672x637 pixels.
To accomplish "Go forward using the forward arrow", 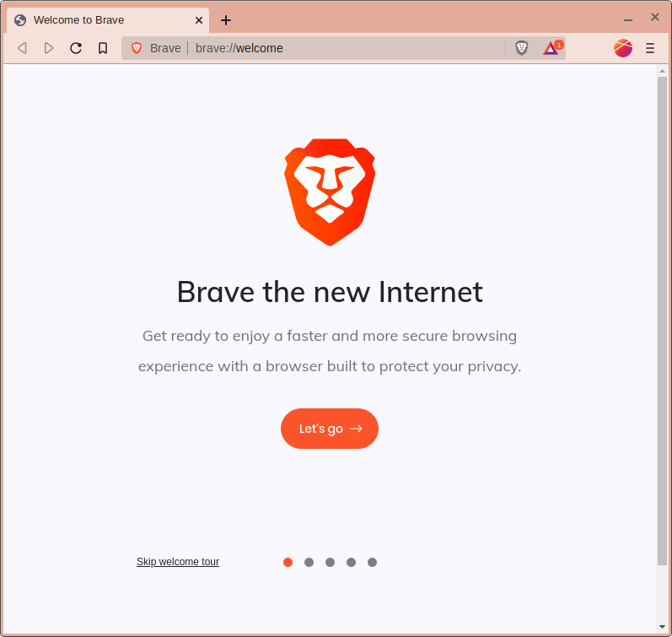I will tap(49, 48).
